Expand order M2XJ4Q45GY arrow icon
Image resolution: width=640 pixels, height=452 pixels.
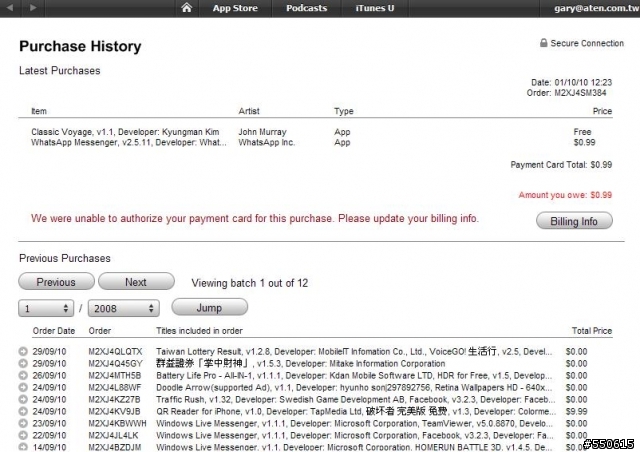[x=23, y=363]
